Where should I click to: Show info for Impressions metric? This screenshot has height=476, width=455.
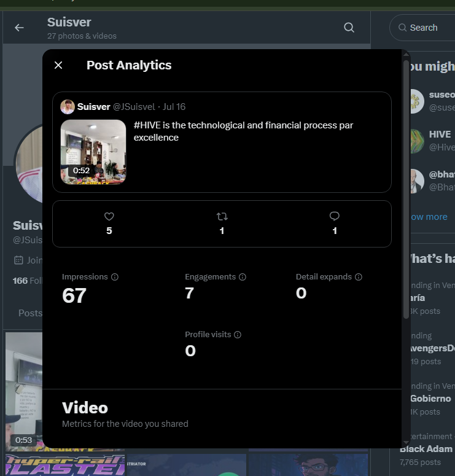(115, 277)
